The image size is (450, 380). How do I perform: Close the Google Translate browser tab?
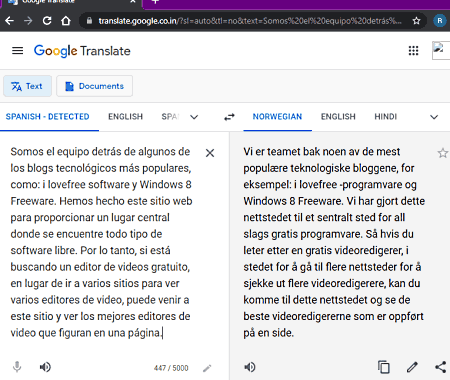[x=133, y=2]
